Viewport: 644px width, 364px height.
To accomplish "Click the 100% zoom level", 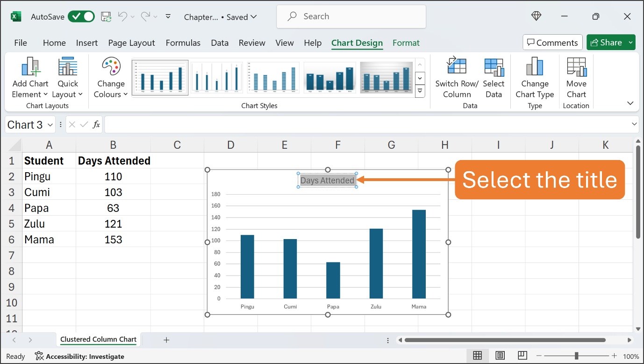I will point(631,357).
